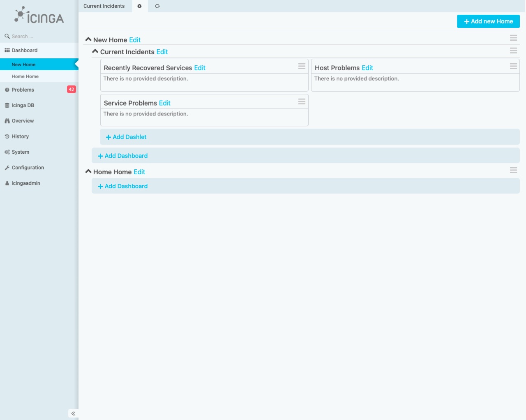Screen dimensions: 526x420
Task: Click the description text under Host Problems
Action: pos(357,78)
